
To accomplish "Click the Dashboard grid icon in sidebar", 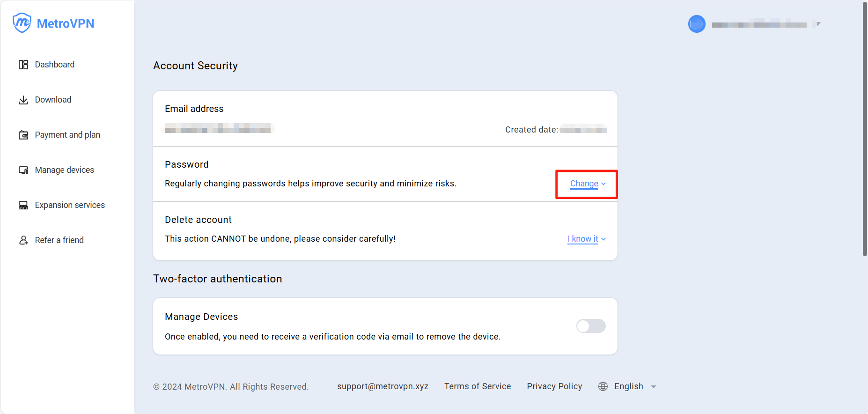I will tap(23, 65).
